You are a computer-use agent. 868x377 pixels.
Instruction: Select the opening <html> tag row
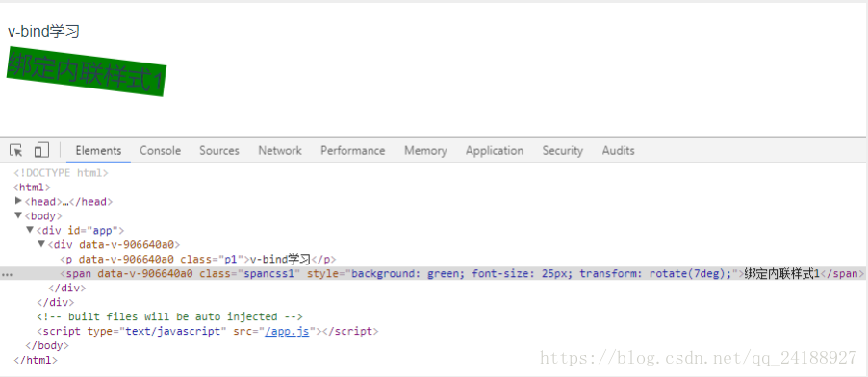[x=32, y=188]
